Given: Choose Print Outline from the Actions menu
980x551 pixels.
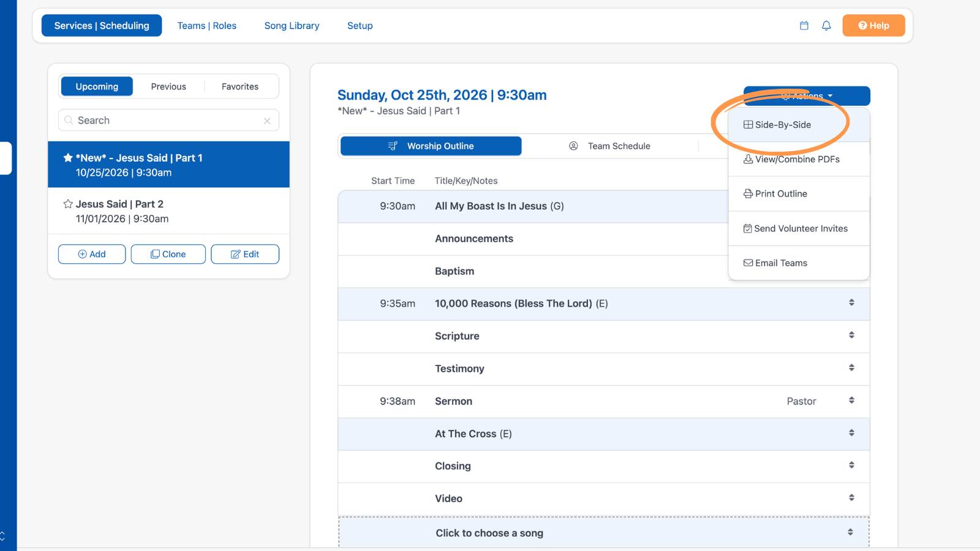Looking at the screenshot, I should click(799, 193).
